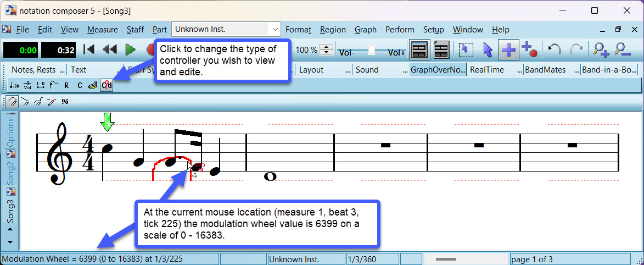Select the tempo graph icon
This screenshot has width=644, height=265.
[x=15, y=85]
